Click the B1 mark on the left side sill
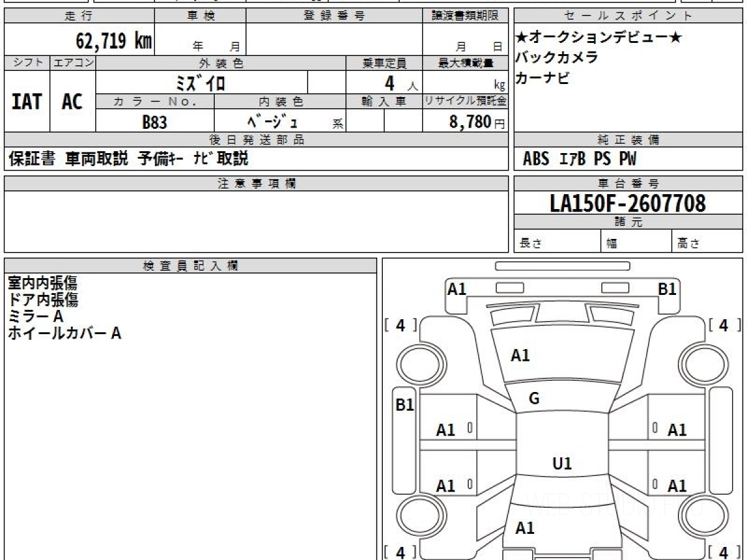 click(x=405, y=405)
